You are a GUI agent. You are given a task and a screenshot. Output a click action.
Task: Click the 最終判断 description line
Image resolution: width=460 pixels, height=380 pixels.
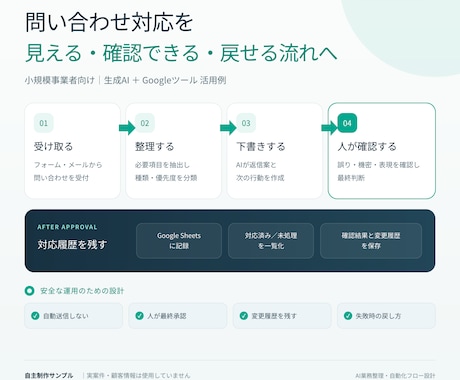pyautogui.click(x=351, y=178)
